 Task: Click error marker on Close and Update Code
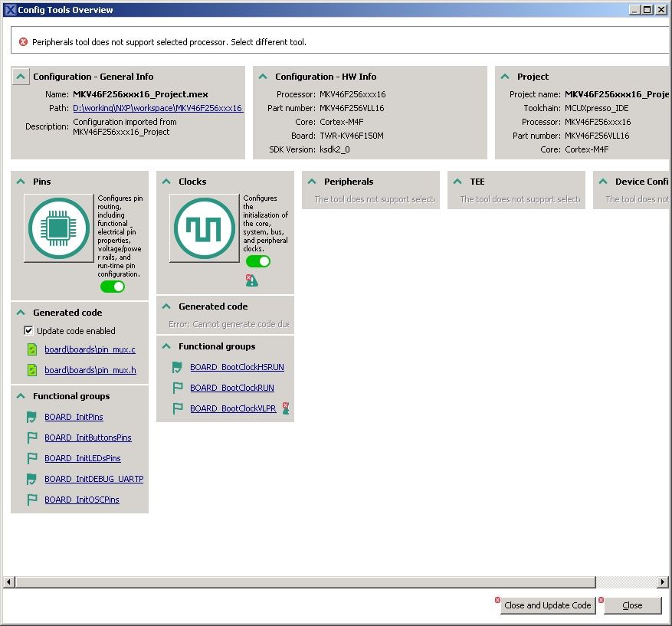tap(497, 600)
